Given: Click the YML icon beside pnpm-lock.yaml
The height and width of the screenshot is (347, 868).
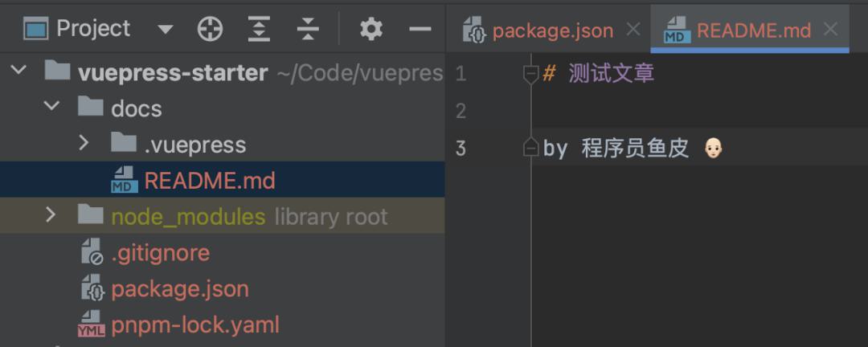Looking at the screenshot, I should [92, 325].
